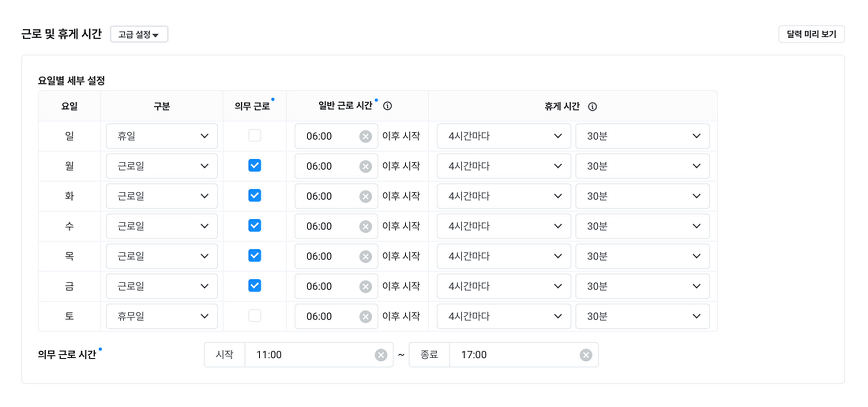This screenshot has height=407, width=868.
Task: Click 구분 column header
Action: point(162,106)
